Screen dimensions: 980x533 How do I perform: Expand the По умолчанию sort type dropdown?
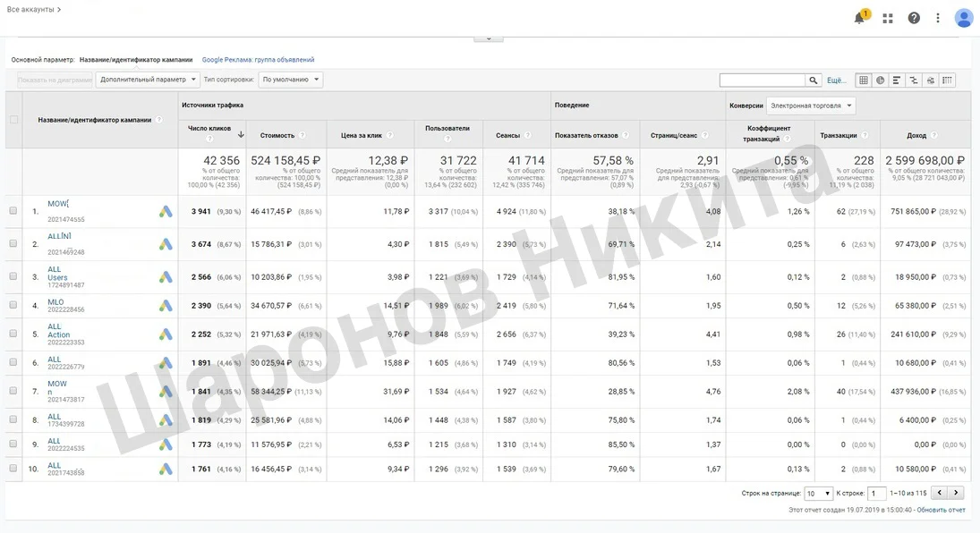(x=290, y=80)
